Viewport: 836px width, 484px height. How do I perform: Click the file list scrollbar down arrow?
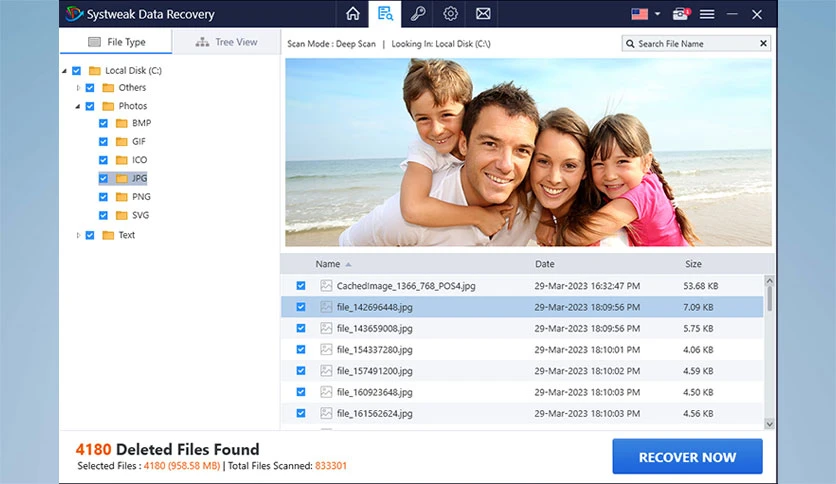tap(769, 424)
